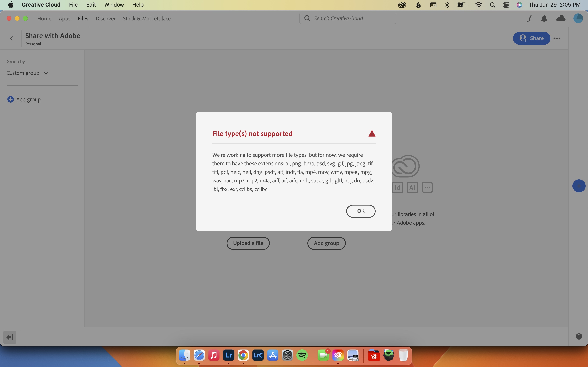The height and width of the screenshot is (367, 588).
Task: Click the Search Creative Cloud field
Action: pyautogui.click(x=347, y=18)
